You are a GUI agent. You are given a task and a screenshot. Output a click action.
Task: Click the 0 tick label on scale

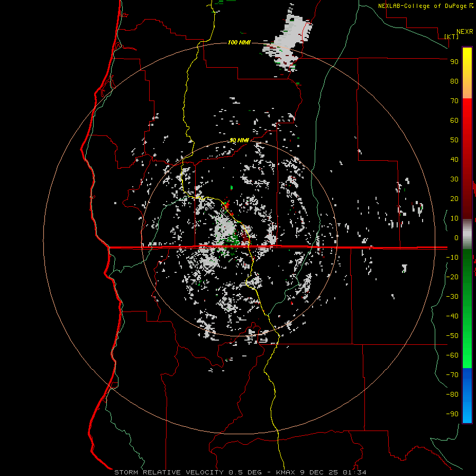pyautogui.click(x=456, y=237)
